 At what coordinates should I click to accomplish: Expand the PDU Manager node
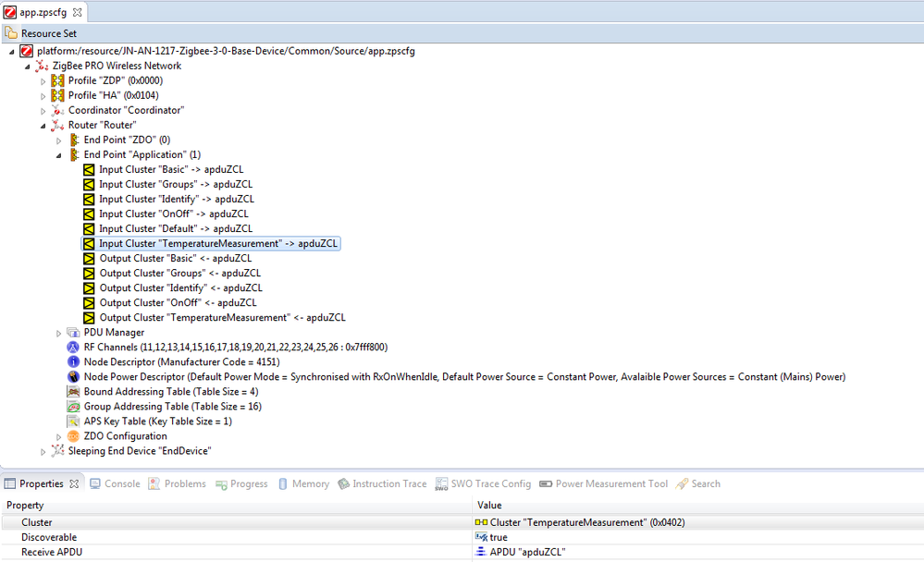pos(58,334)
